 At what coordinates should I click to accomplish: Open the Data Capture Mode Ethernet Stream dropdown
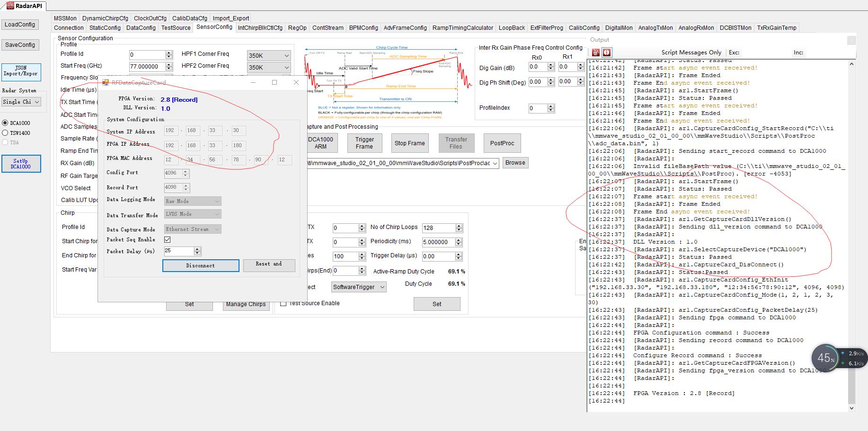tap(193, 229)
